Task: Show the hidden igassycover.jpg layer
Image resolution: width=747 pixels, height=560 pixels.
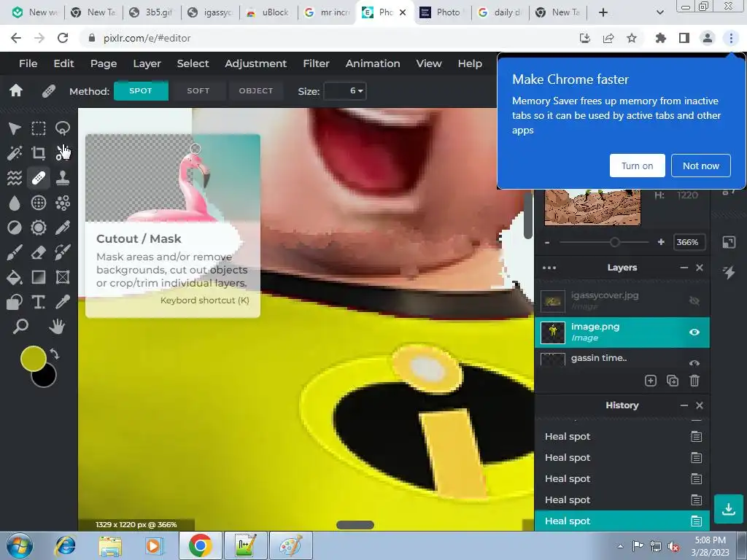Action: point(694,300)
